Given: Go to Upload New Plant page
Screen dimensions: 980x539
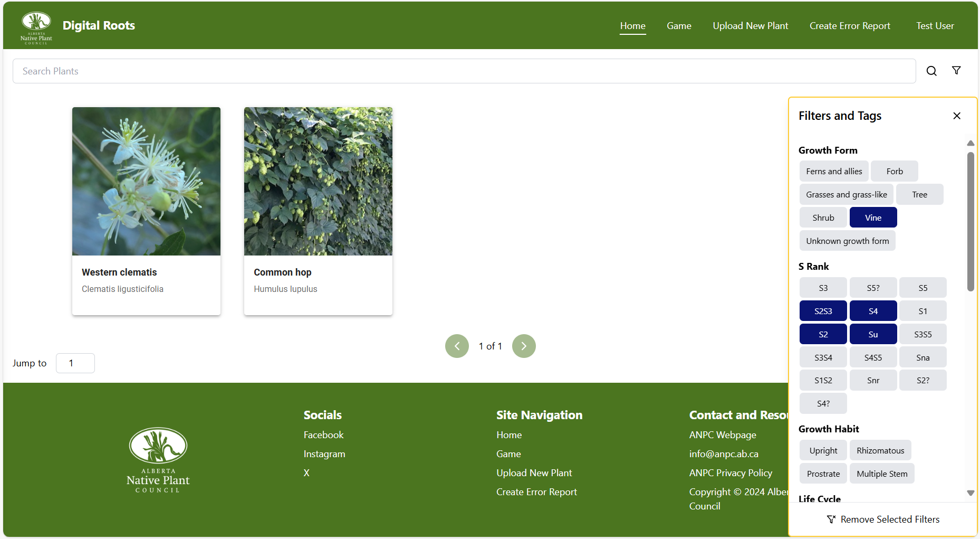Looking at the screenshot, I should [x=750, y=26].
